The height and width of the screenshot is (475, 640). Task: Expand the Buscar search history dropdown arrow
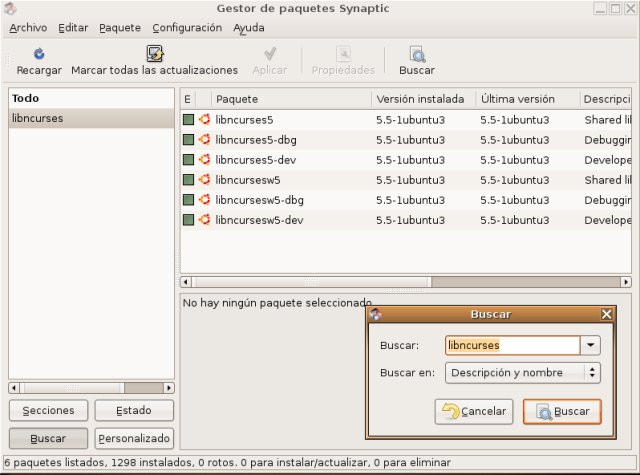pyautogui.click(x=591, y=345)
